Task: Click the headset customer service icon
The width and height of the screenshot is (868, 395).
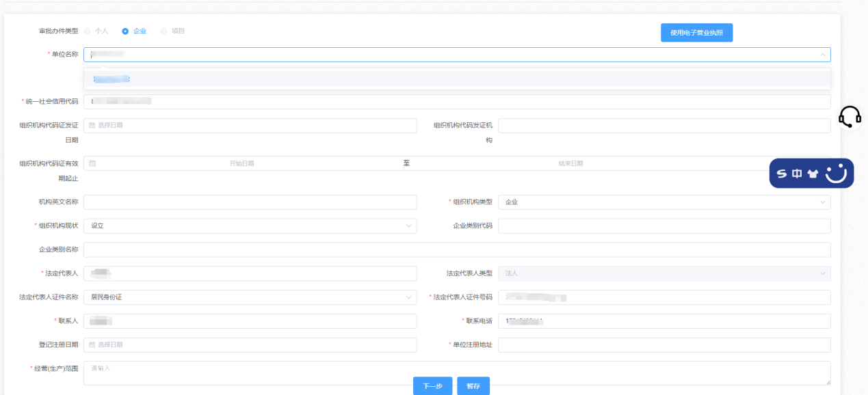Action: click(x=849, y=117)
